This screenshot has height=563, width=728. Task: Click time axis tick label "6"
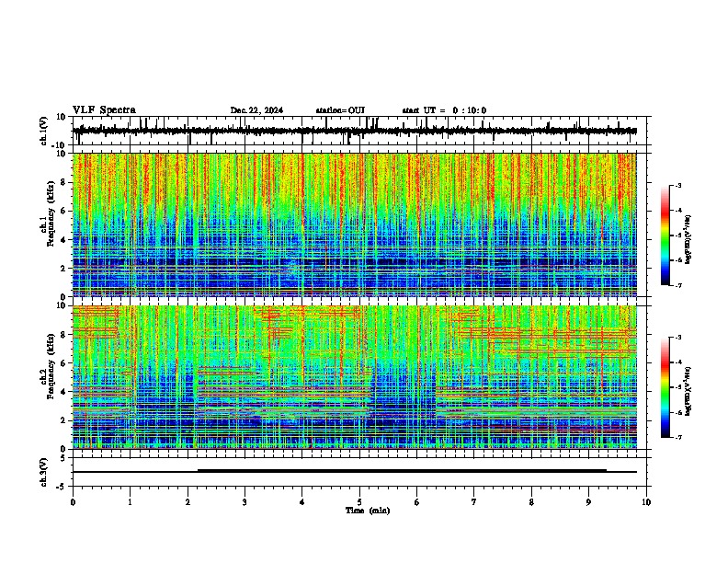pos(417,502)
